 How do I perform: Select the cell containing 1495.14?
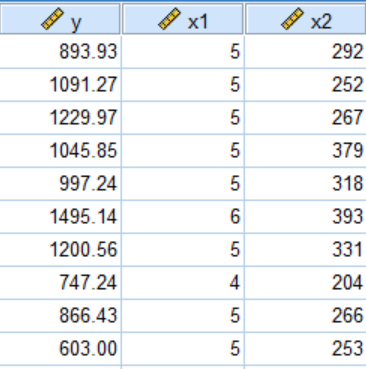tap(60, 217)
